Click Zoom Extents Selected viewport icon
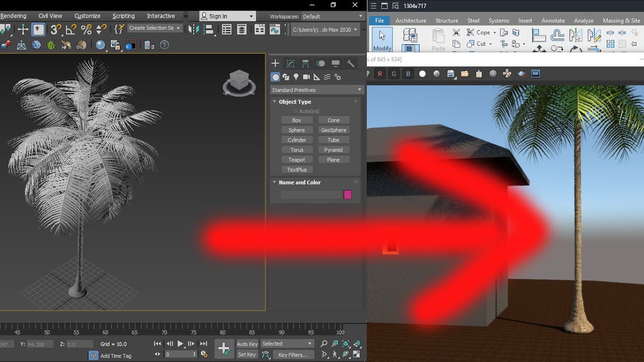644x362 pixels. pyautogui.click(x=346, y=344)
